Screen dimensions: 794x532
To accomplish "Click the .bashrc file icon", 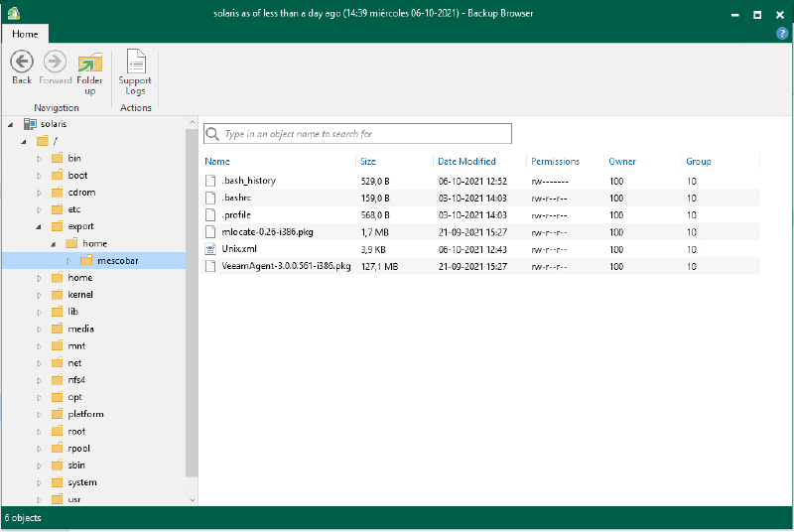I will (x=210, y=198).
